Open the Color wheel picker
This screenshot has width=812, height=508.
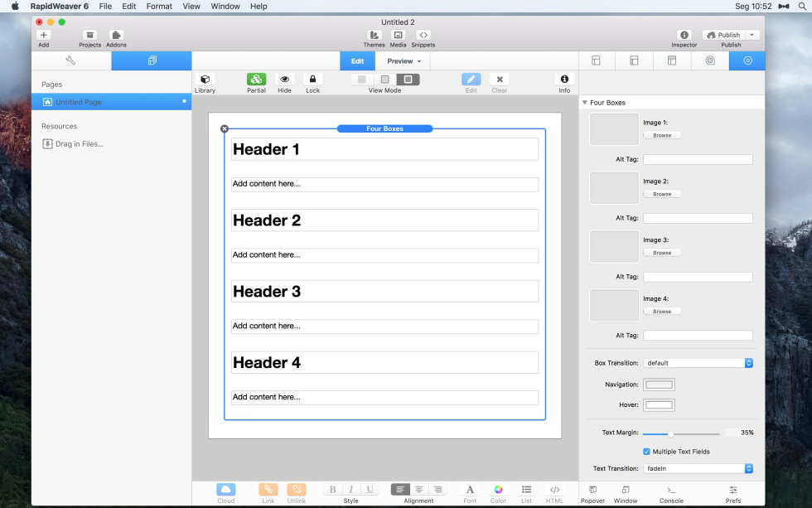[498, 490]
